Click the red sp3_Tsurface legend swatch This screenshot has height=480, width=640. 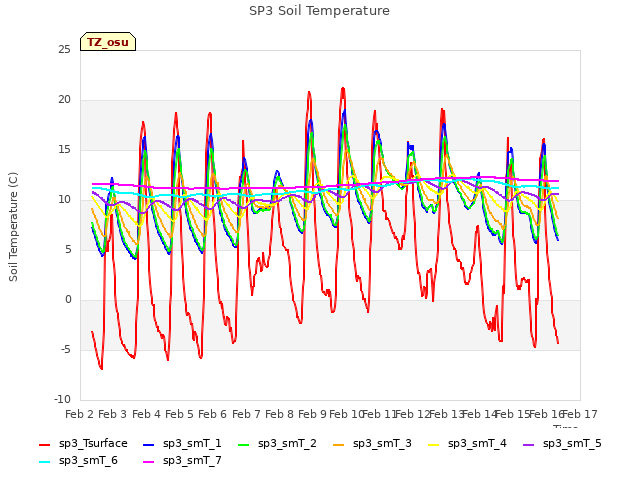44,444
